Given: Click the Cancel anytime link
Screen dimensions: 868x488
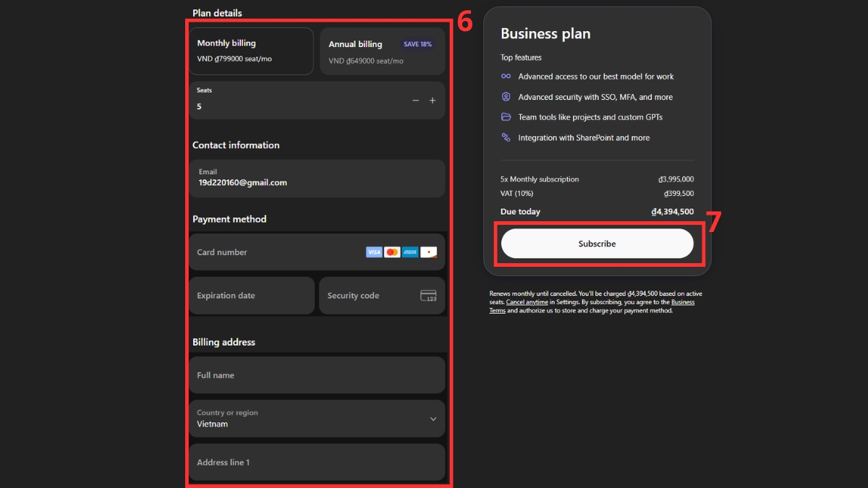Looking at the screenshot, I should click(527, 302).
